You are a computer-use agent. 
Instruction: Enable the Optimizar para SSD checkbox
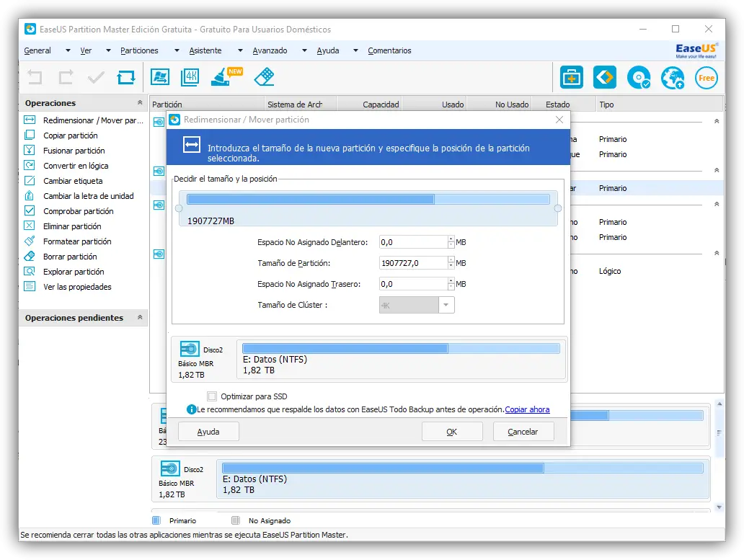tap(212, 396)
